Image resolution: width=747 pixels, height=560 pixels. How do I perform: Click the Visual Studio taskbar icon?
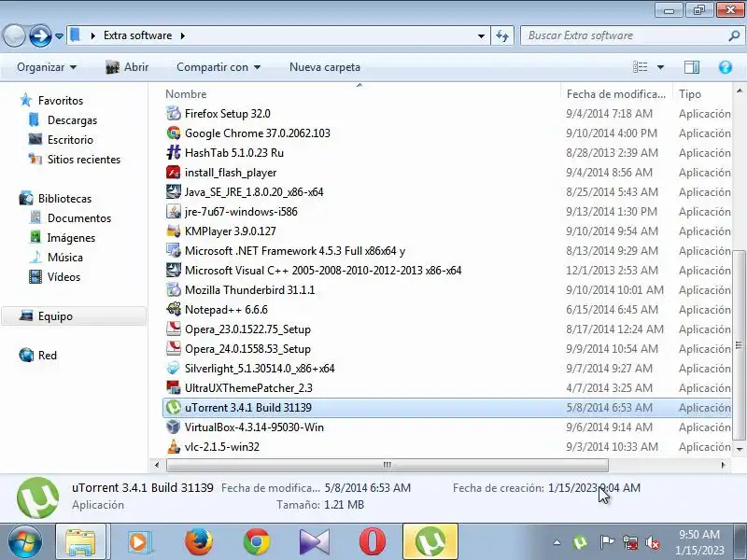[315, 541]
